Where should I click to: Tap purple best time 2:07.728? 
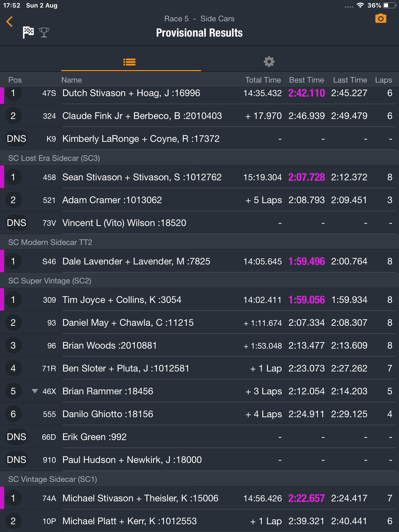307,177
